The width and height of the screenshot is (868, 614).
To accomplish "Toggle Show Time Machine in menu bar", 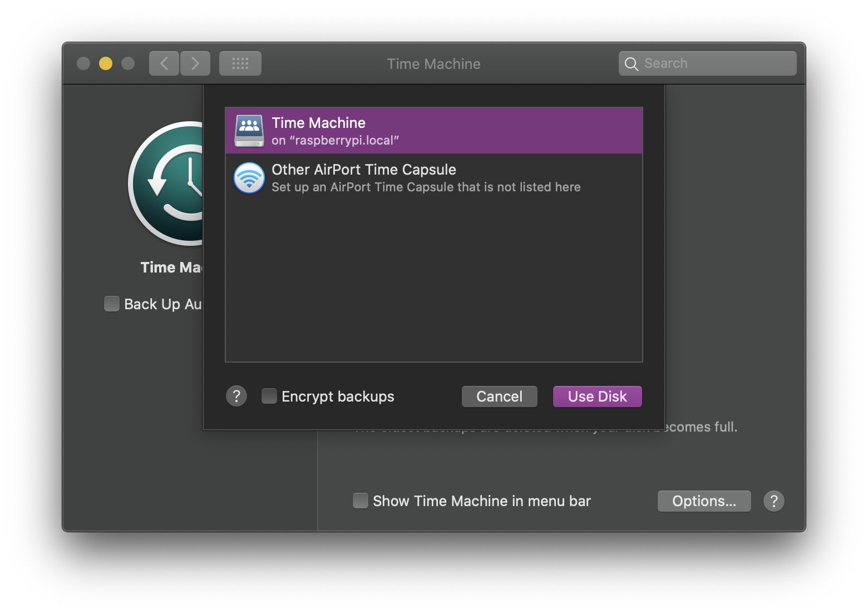I will pos(361,501).
